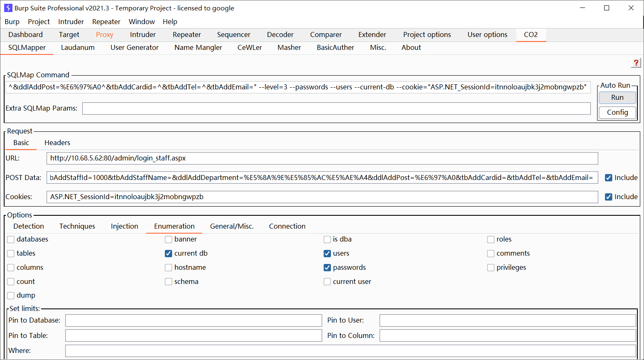Focus the Pin to Table field
The image size is (644, 360).
click(193, 335)
